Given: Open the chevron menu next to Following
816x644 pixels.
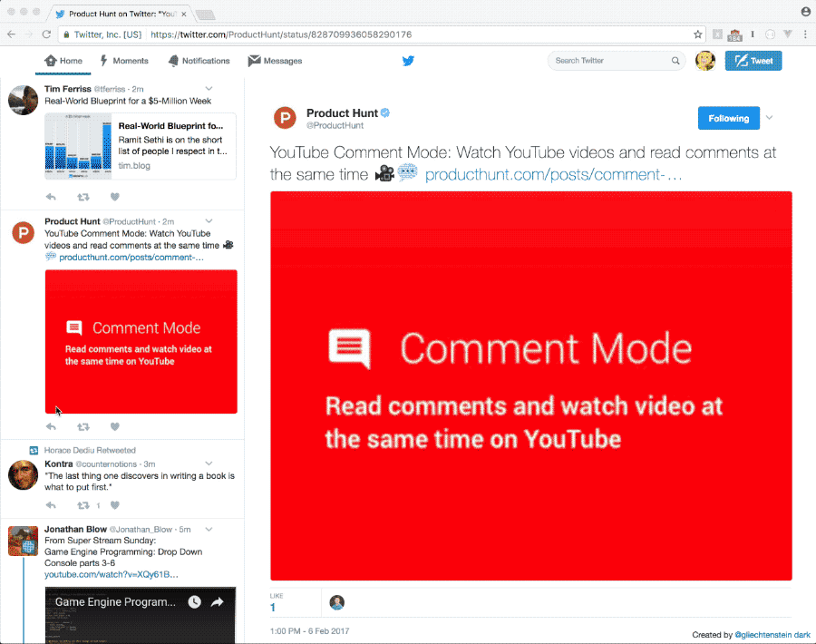Looking at the screenshot, I should pos(769,118).
